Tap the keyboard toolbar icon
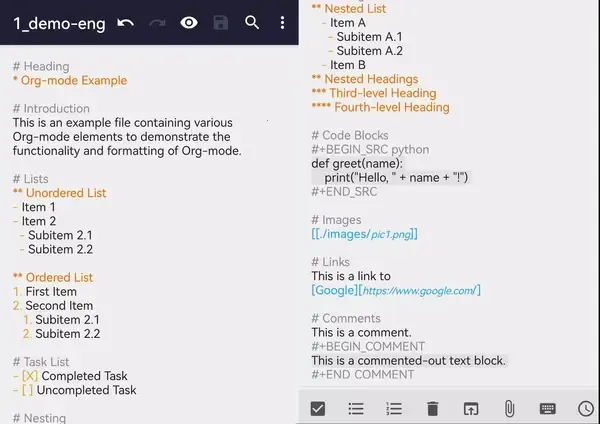600x424 pixels. [548, 409]
